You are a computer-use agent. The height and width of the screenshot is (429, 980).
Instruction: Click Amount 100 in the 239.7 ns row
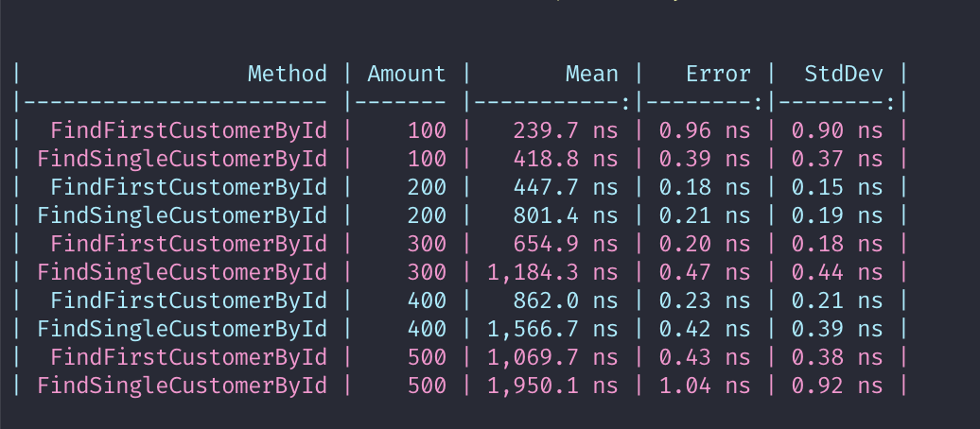[427, 130]
